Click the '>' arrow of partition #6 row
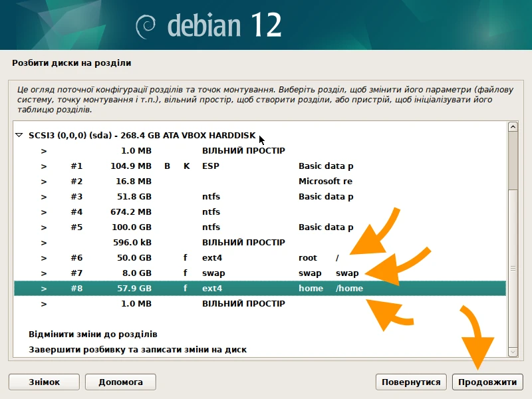The width and height of the screenshot is (532, 399). (x=44, y=258)
